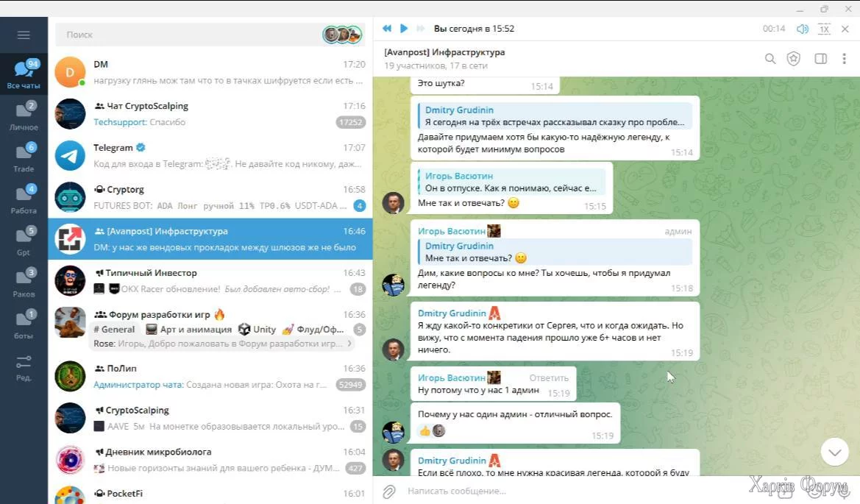The height and width of the screenshot is (504, 860).
Task: Toggle voice message volume speaker
Action: coord(803,29)
